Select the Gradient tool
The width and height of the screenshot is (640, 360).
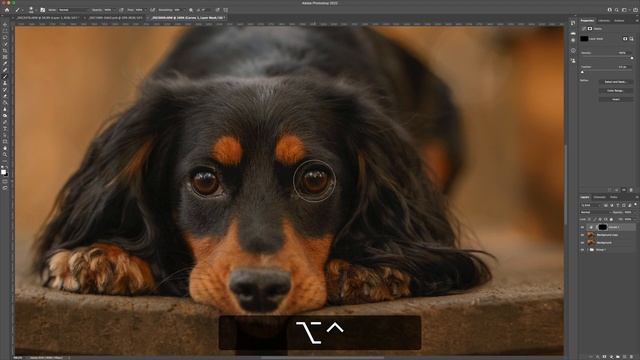5,102
